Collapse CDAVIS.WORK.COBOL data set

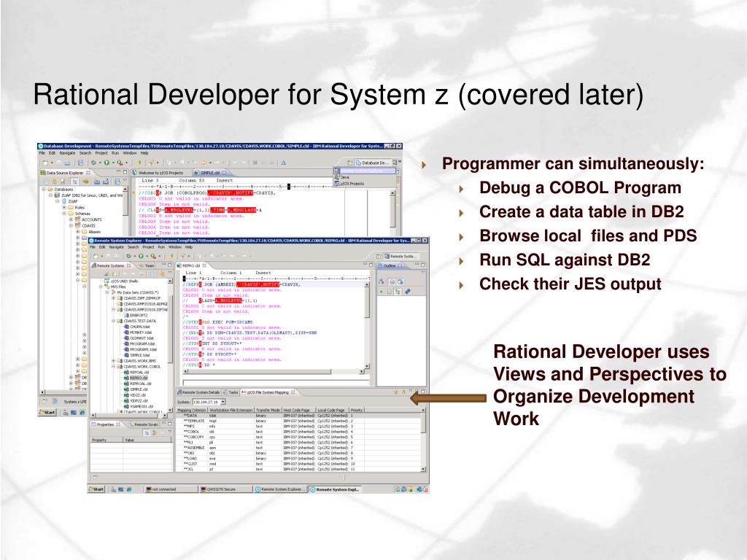coord(113,367)
